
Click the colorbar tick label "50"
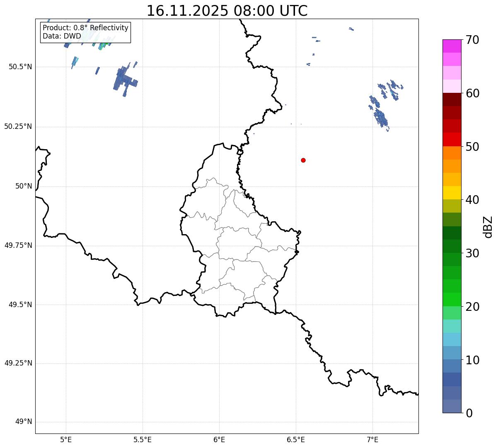[472, 147]
